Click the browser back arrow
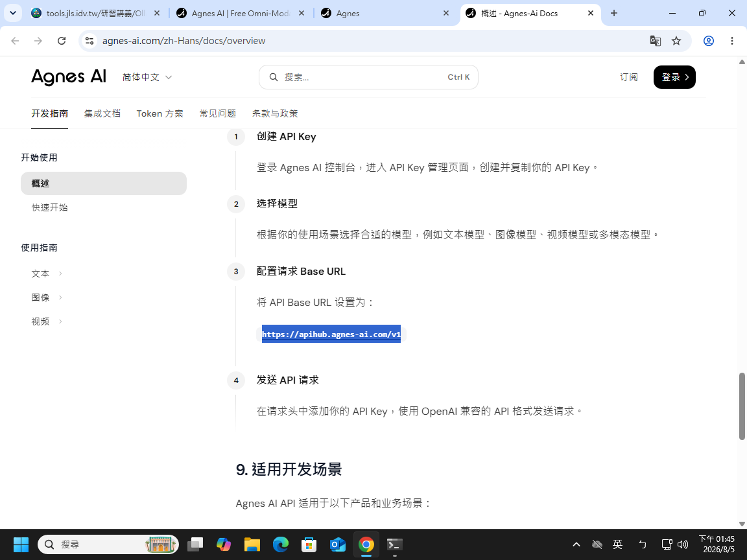This screenshot has height=560, width=747. coord(16,41)
